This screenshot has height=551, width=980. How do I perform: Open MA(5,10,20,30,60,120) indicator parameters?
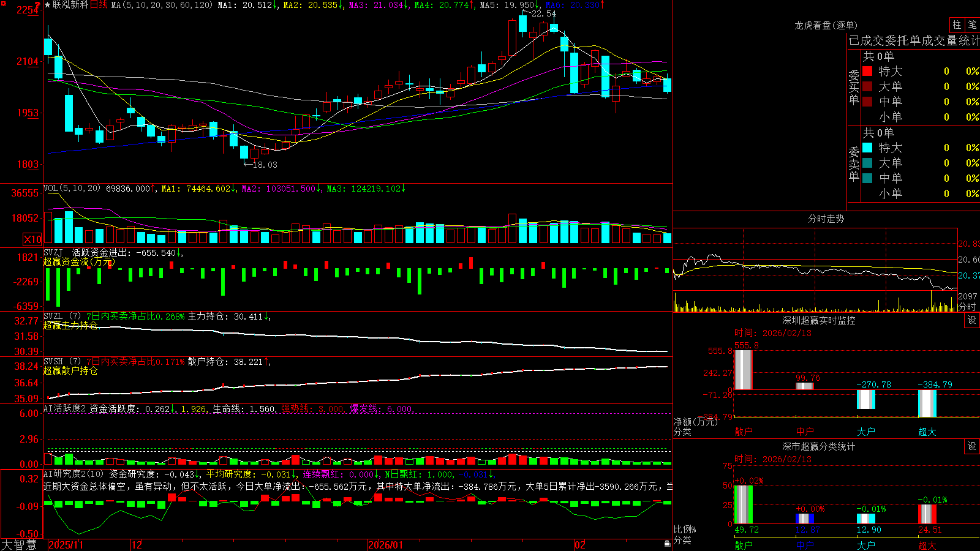point(162,5)
